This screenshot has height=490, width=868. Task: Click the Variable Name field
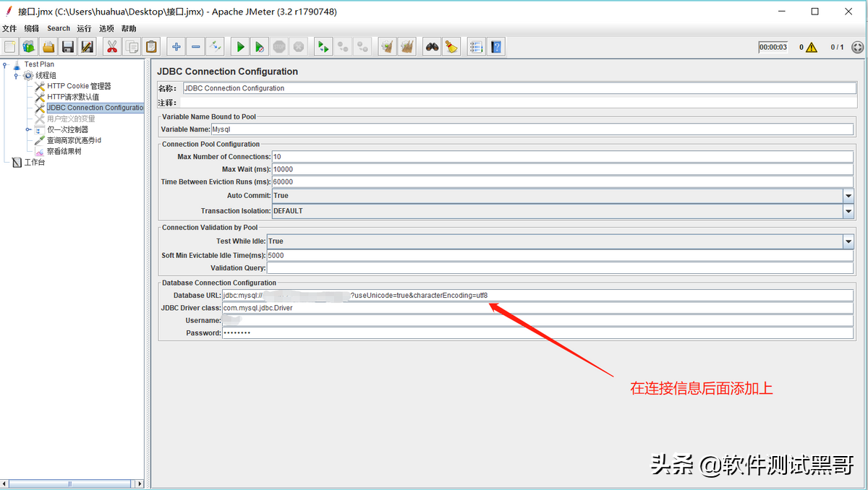(532, 130)
